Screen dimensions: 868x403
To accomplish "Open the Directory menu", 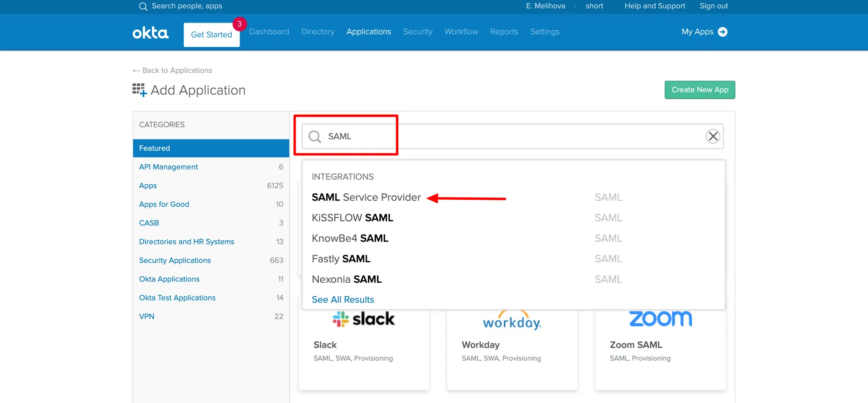I will 318,32.
